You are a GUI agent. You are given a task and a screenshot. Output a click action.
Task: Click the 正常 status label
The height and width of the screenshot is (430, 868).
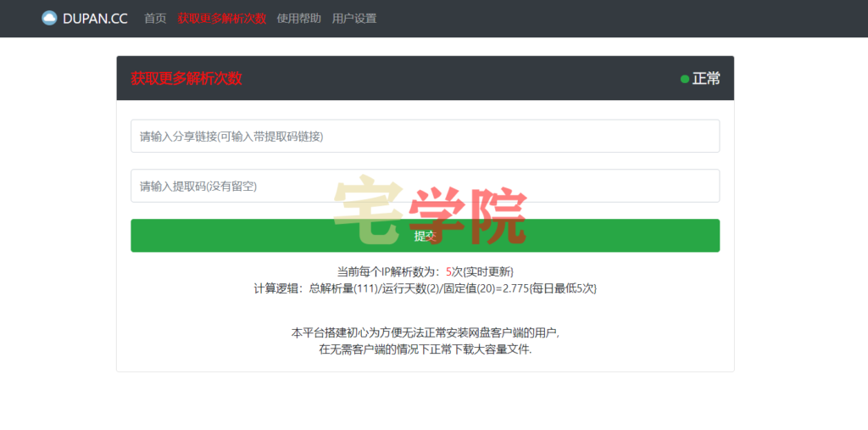706,78
